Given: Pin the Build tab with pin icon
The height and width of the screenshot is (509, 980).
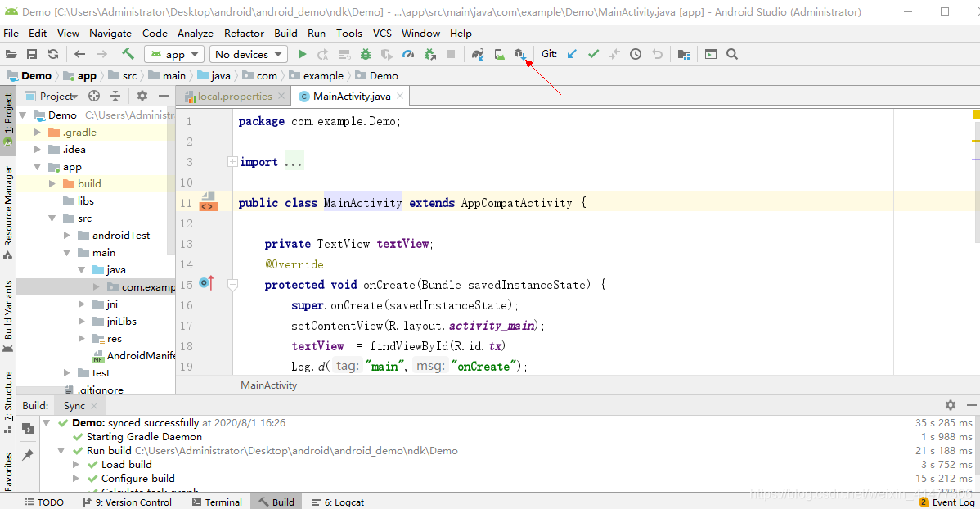Looking at the screenshot, I should click(28, 455).
